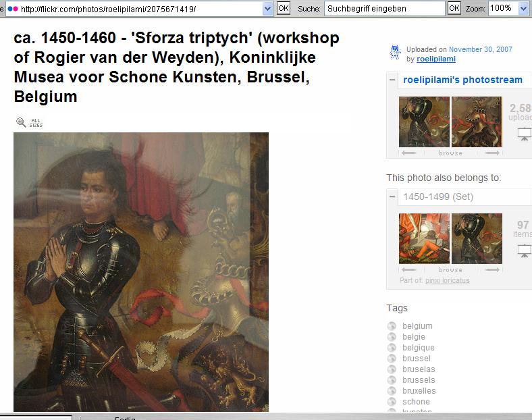Open the main Sforza triptych knight photo

pyautogui.click(x=141, y=272)
